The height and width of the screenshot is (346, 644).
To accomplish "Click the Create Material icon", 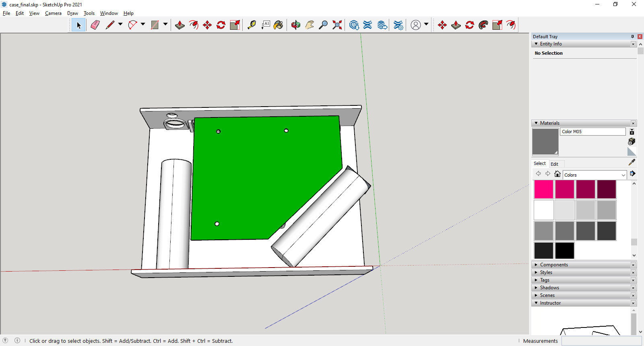I will coord(632,141).
